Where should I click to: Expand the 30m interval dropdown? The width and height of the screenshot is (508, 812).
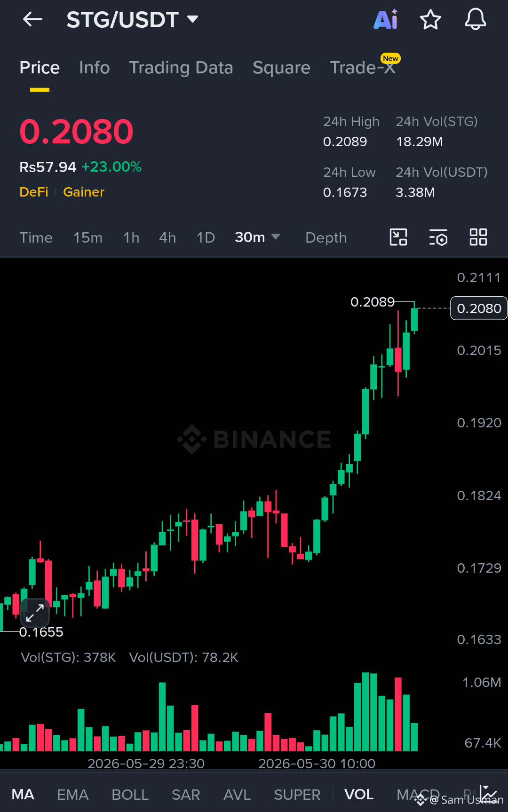(x=257, y=237)
